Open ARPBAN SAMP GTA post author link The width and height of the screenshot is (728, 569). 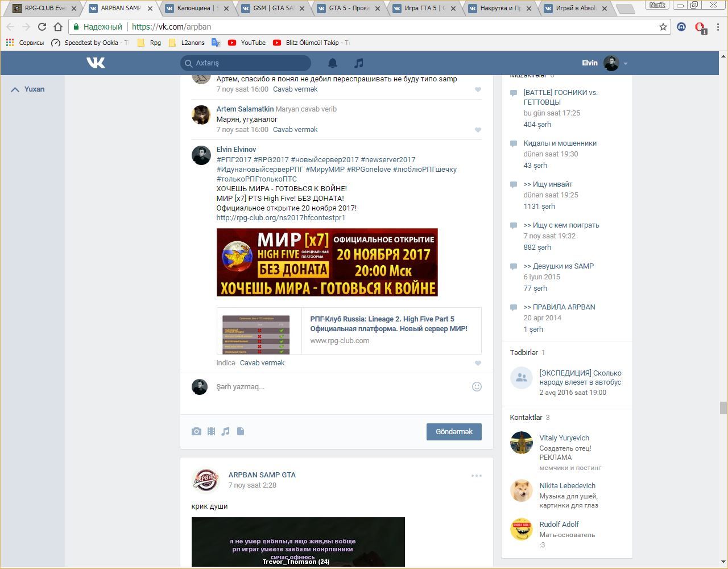click(262, 475)
